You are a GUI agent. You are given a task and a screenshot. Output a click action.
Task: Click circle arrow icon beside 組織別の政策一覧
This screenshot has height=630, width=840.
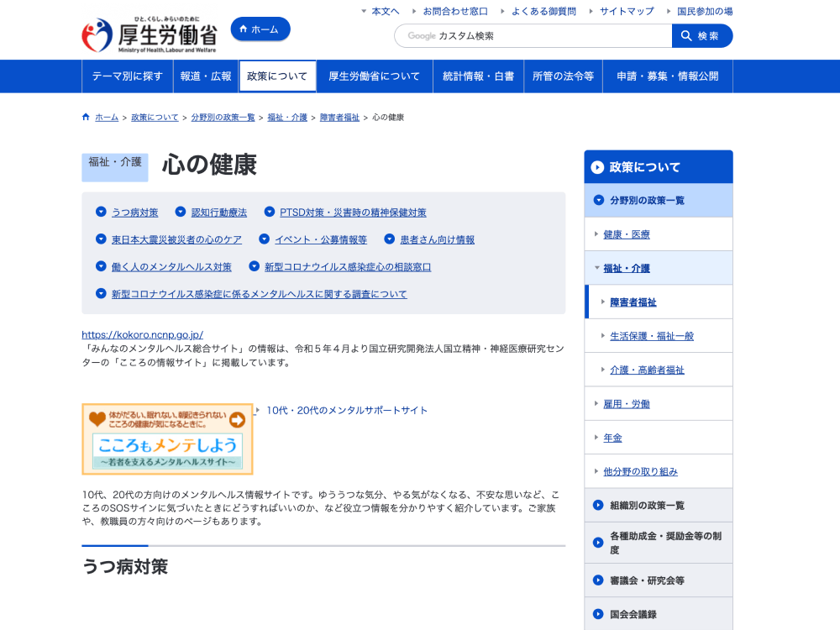(x=598, y=506)
